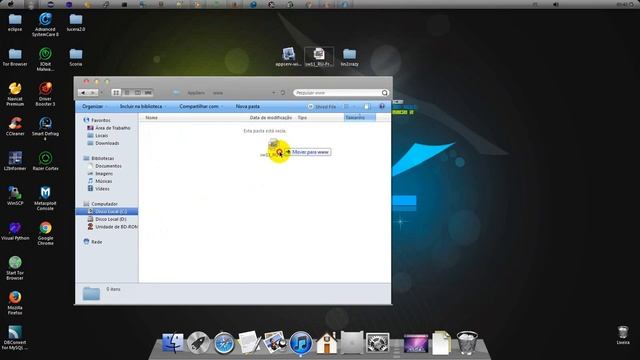Select the Navicat Premium desktop shortcut
640x360 pixels.
point(15,94)
